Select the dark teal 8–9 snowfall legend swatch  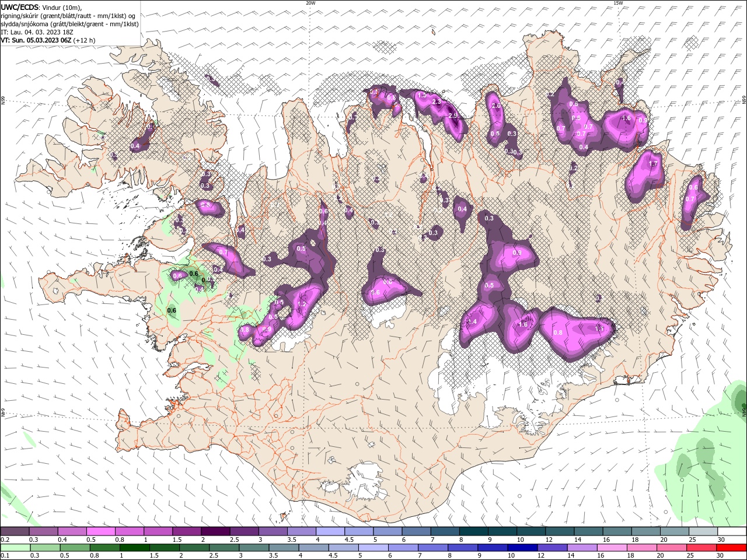[x=474, y=531]
